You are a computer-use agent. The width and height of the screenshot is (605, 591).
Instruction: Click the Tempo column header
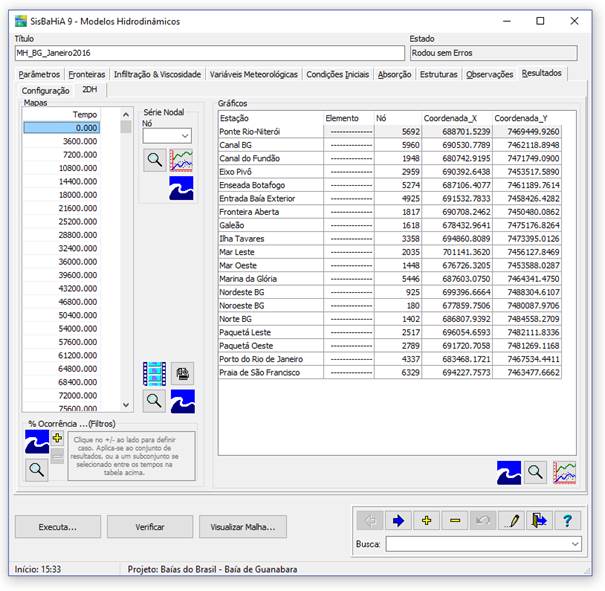62,115
